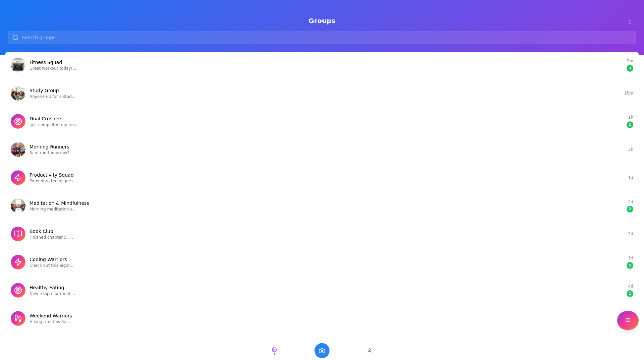
Task: Open the camera capture button in bottom navigation
Action: 322,350
